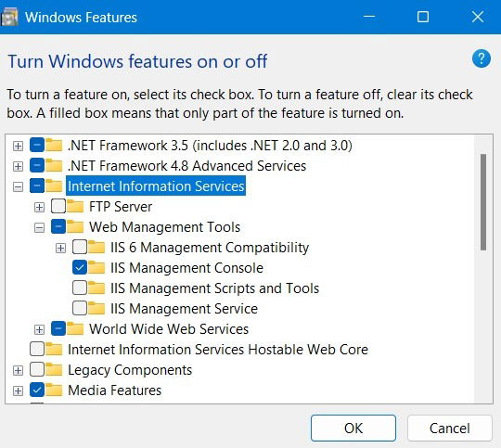Viewport: 501px width, 448px height.
Task: Check IIS Management Scripts and Tools box
Action: 80,288
